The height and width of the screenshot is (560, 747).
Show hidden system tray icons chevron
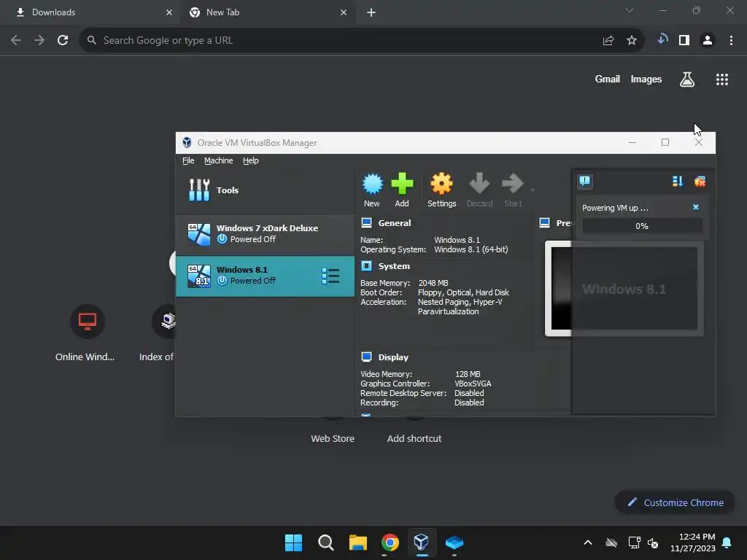coord(588,542)
